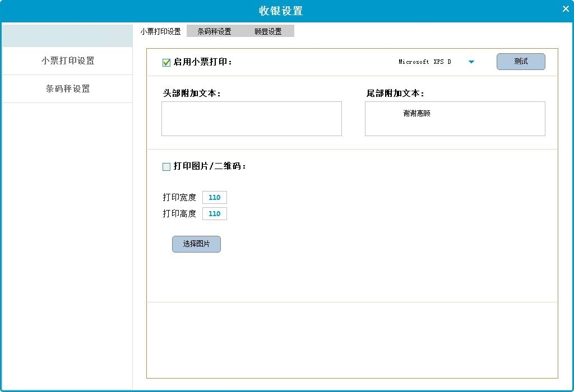Click the 打印宽度 value field

pyautogui.click(x=214, y=198)
